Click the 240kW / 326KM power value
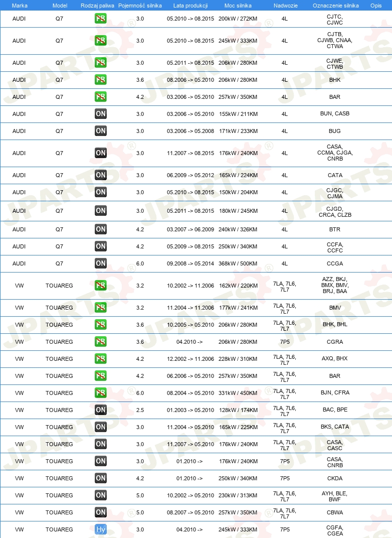Screen dimensions: 392x538 (238, 229)
